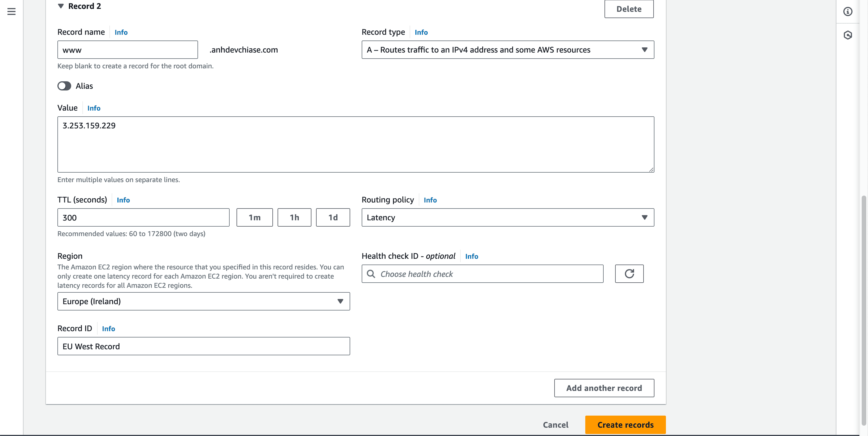
Task: Delete Record 2
Action: point(629,9)
